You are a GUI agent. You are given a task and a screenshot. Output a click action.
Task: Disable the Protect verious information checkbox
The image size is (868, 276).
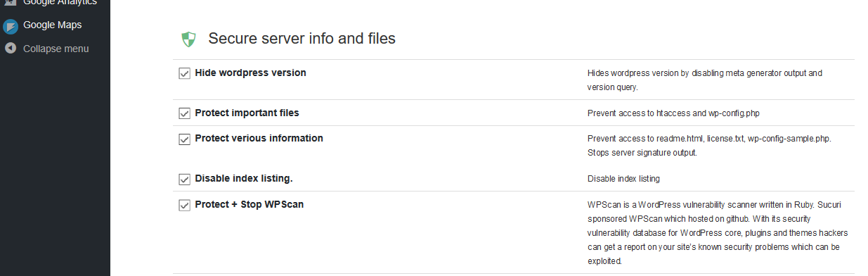185,139
